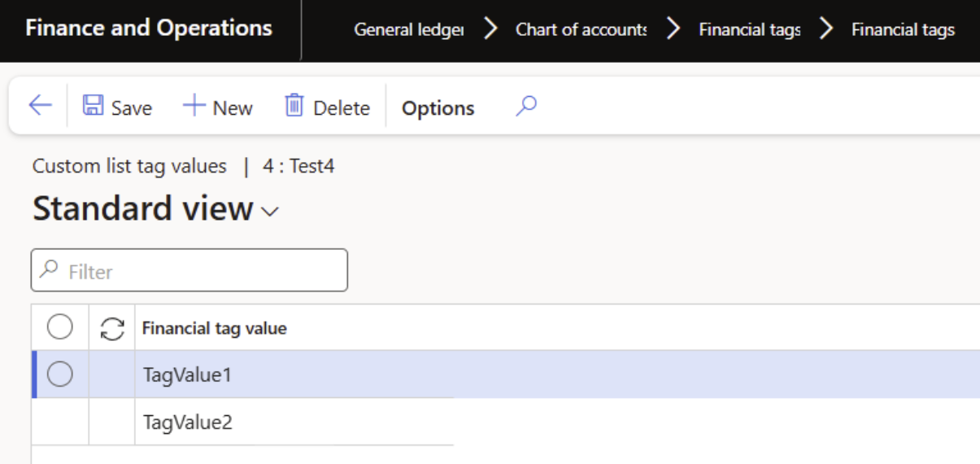Image resolution: width=980 pixels, height=464 pixels.
Task: Expand the chevron after Chart of accounts
Action: tap(673, 30)
